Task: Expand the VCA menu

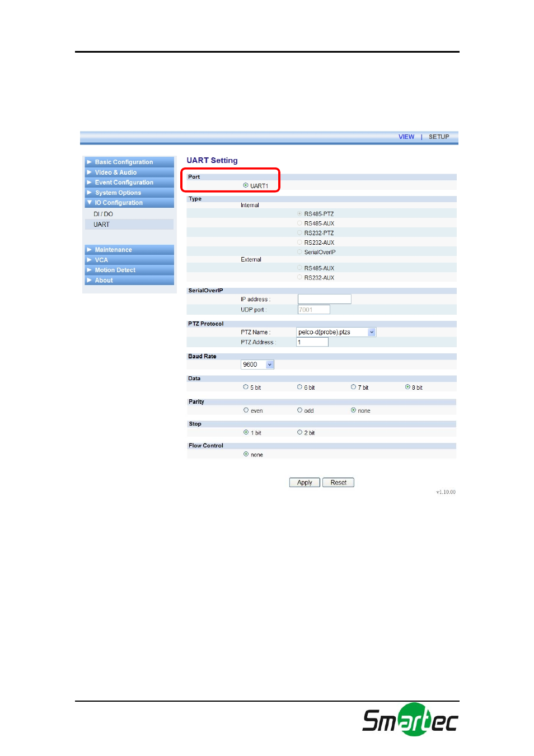Action: tap(129, 260)
